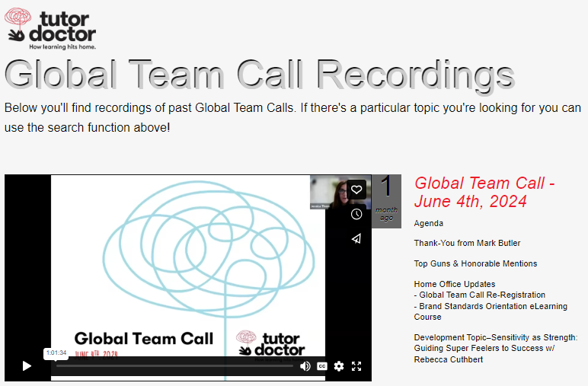Open video settings gear icon
This screenshot has width=588, height=386.
pyautogui.click(x=339, y=366)
